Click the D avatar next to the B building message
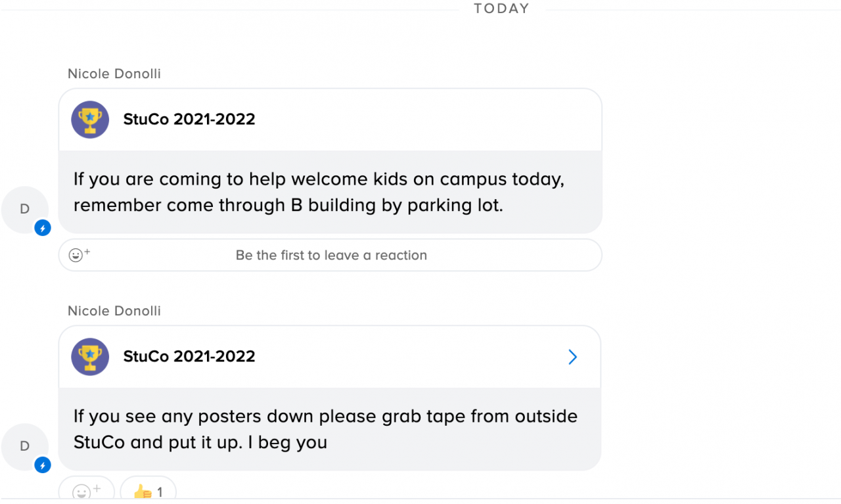 click(x=24, y=210)
